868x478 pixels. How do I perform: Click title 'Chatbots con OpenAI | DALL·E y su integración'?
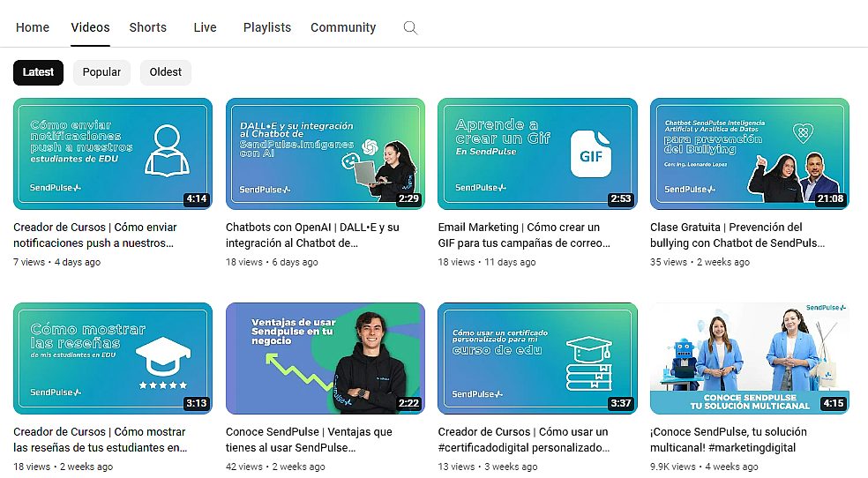312,235
